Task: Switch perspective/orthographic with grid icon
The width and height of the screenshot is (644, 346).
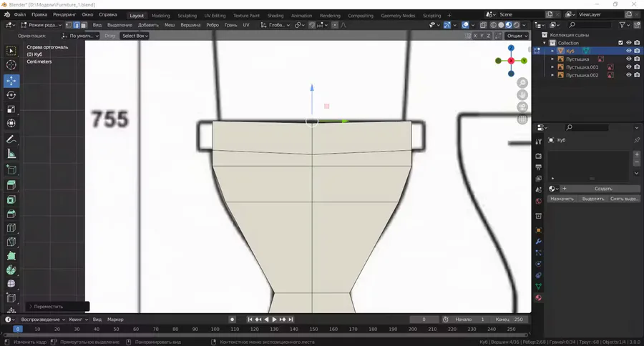Action: pos(522,119)
